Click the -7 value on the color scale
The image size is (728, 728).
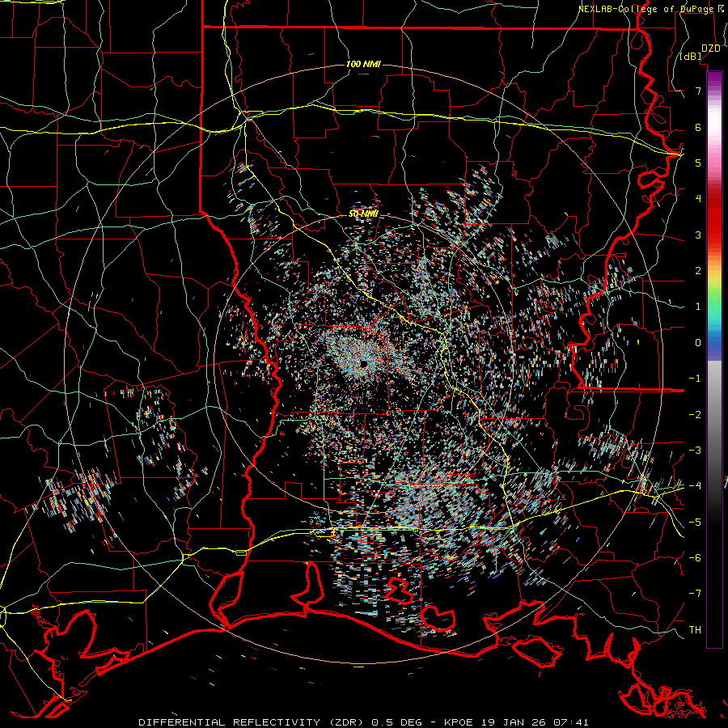(695, 594)
